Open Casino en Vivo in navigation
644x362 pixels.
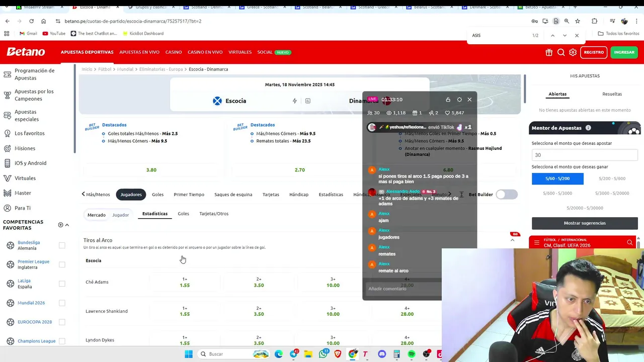pos(205,52)
